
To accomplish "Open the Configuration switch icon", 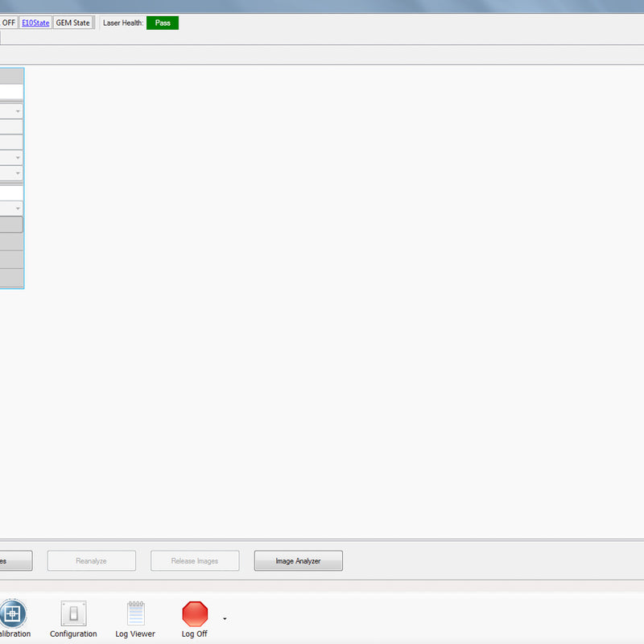I will coord(73,614).
